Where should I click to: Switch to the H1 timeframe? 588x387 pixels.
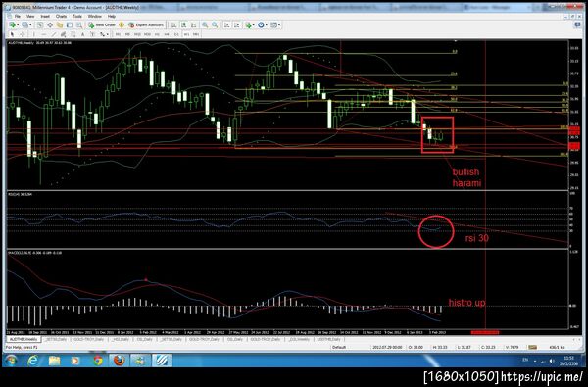157,34
